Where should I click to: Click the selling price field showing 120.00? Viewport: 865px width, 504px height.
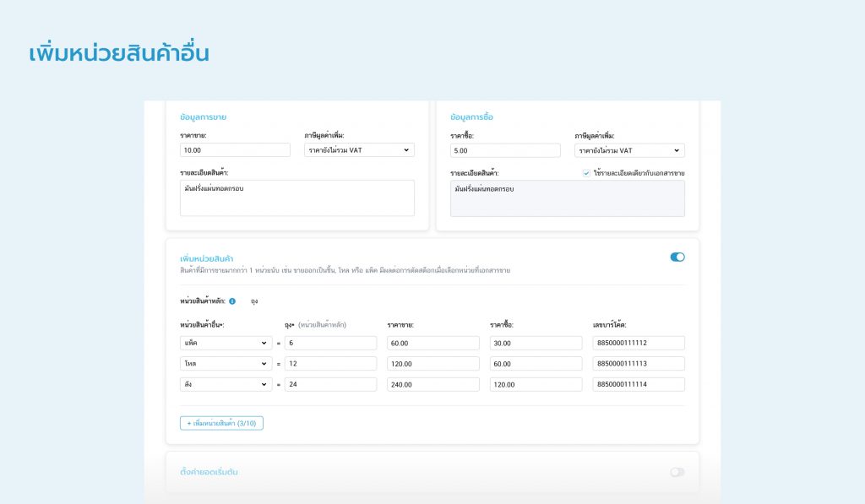pyautogui.click(x=432, y=364)
